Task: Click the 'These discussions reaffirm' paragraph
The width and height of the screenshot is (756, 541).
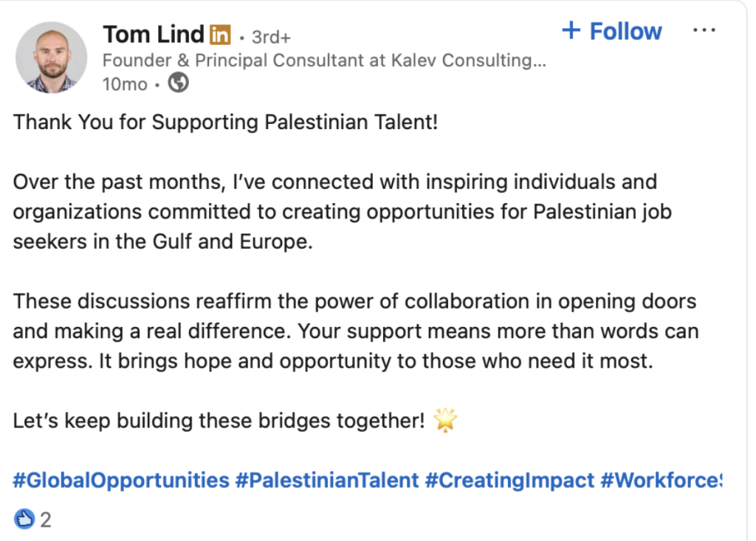Action: 355,331
